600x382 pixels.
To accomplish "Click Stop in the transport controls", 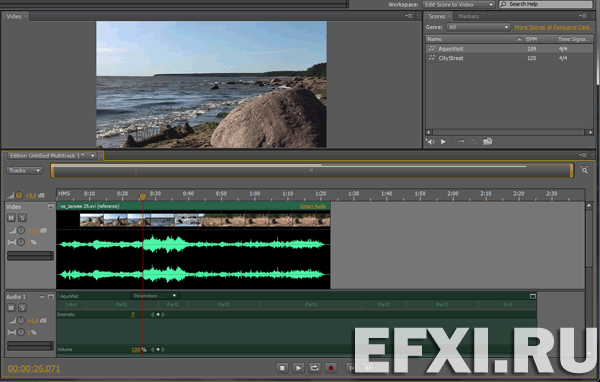I will coord(282,368).
